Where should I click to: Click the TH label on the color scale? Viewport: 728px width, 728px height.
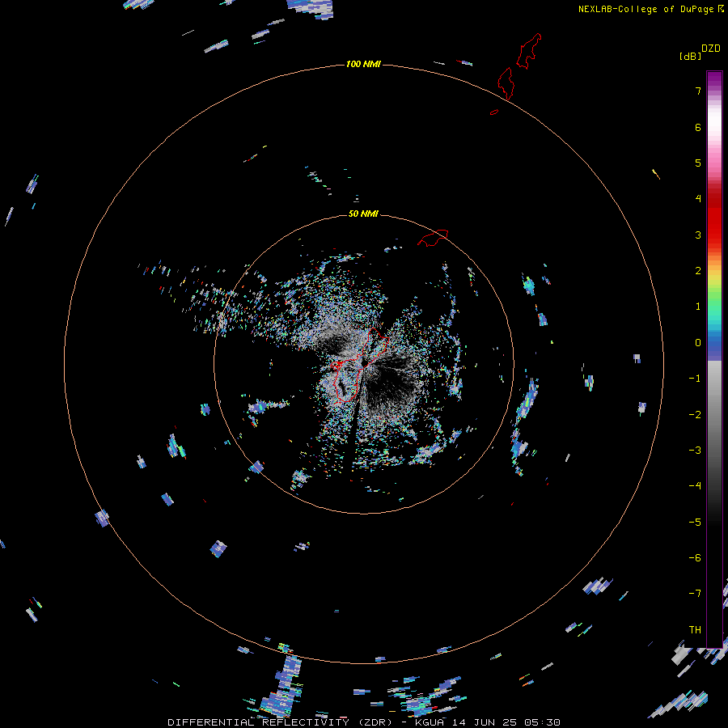coord(695,630)
